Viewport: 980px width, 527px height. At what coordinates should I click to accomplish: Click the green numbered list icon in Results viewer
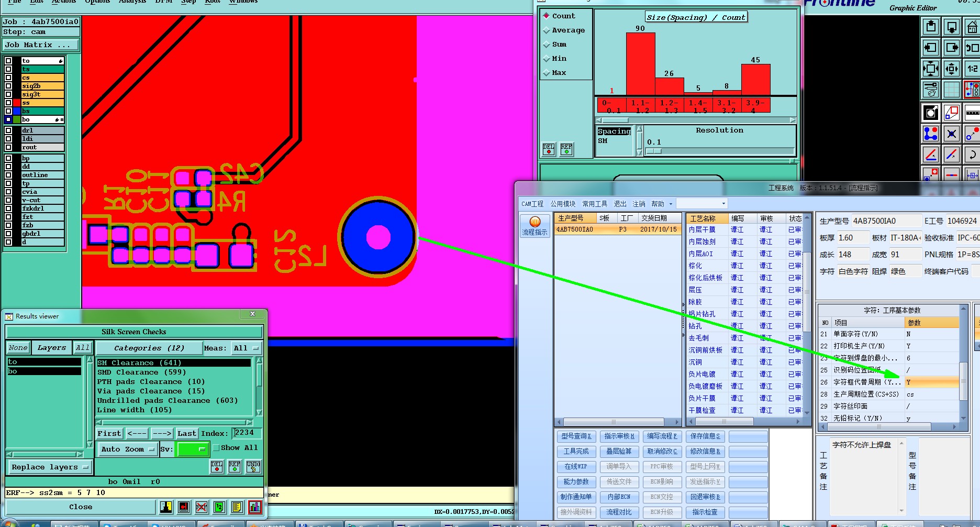pyautogui.click(x=219, y=507)
